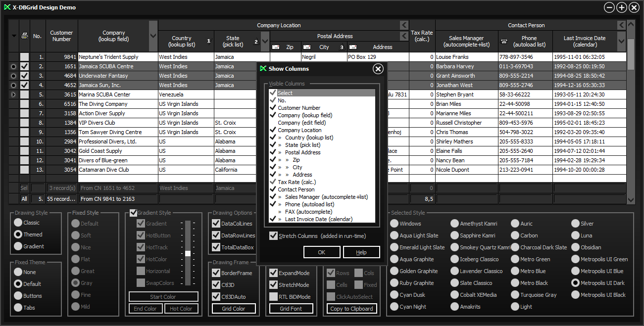Collapse the Contact Person column group
The height and width of the screenshot is (326, 644).
(x=621, y=25)
